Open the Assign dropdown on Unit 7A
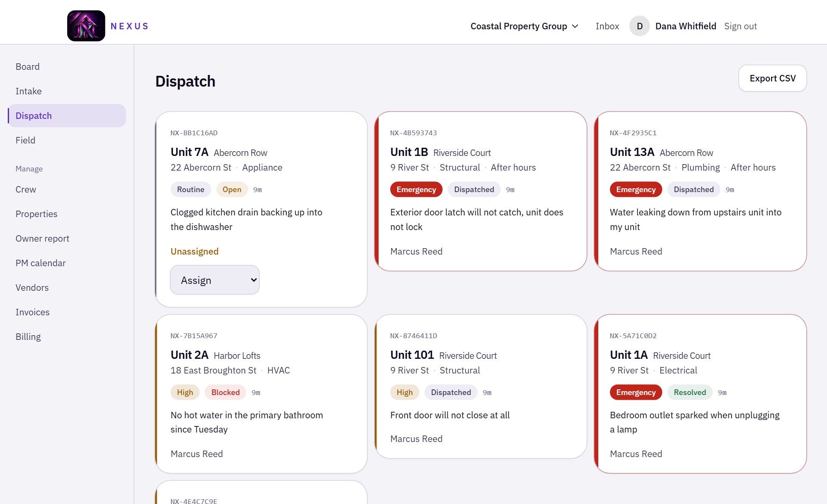 215,280
